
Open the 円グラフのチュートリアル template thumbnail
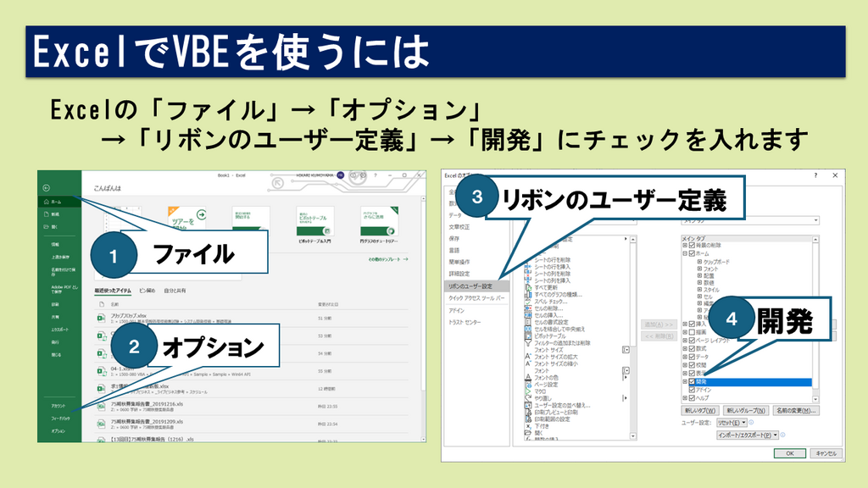379,221
